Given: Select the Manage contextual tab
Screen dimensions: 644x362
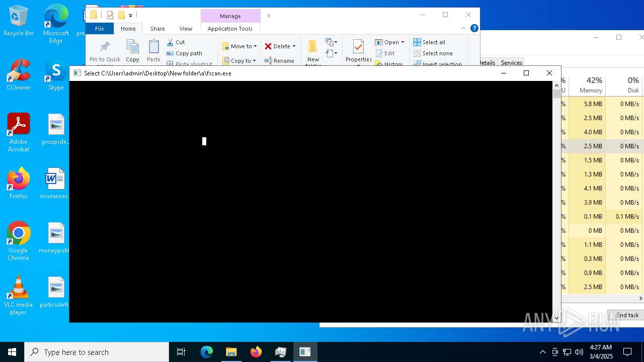Looking at the screenshot, I should [x=230, y=16].
